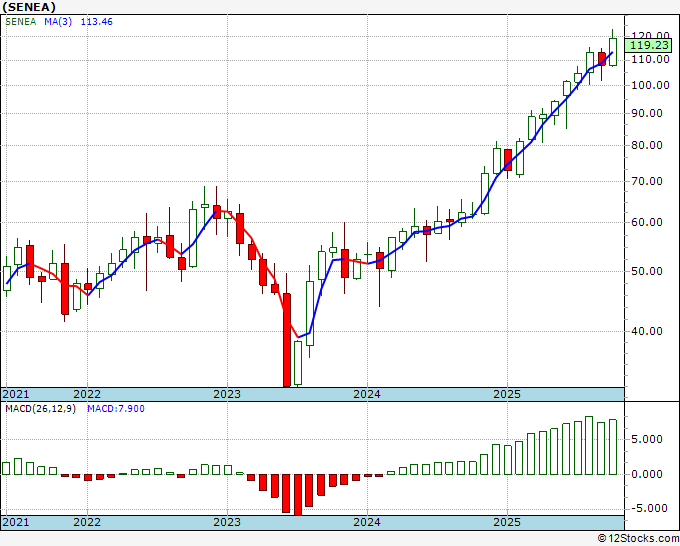Viewport: 680px width, 546px height.
Task: Click the 2023 label on MACD timeline
Action: (x=227, y=522)
